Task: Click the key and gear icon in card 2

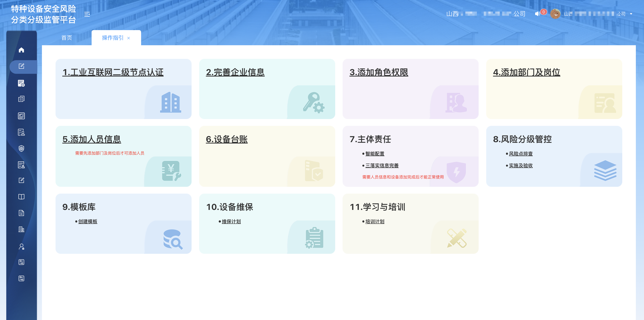Action: click(x=314, y=103)
